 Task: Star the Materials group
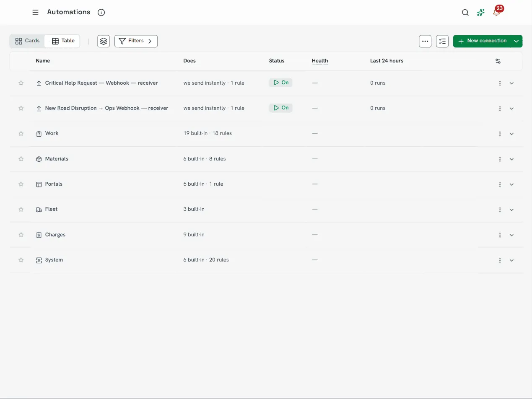tap(21, 159)
